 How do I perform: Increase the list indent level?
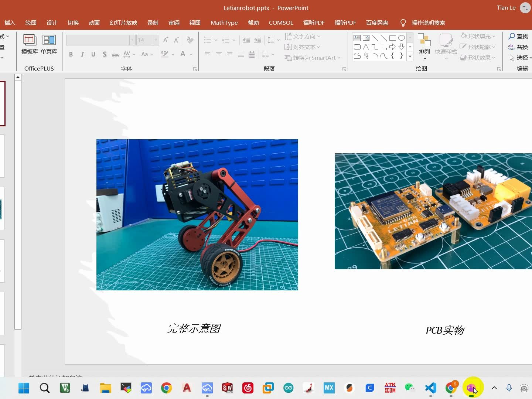pyautogui.click(x=258, y=40)
